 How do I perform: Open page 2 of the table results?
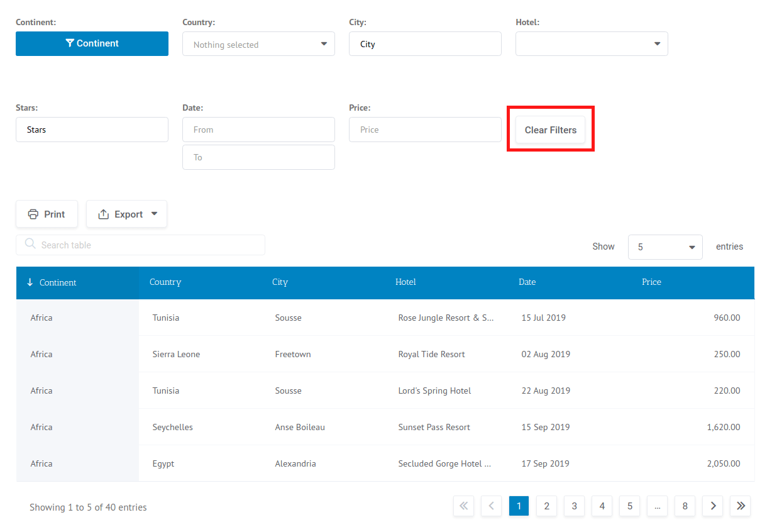[546, 506]
